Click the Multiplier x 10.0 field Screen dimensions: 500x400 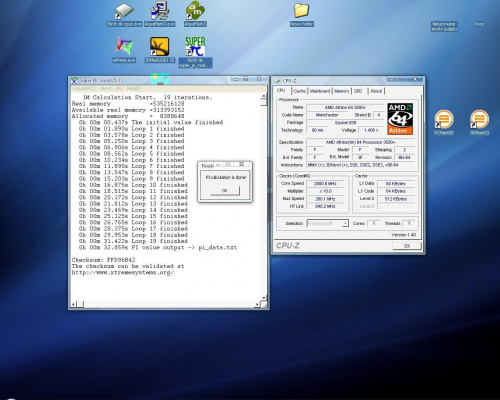(325, 191)
